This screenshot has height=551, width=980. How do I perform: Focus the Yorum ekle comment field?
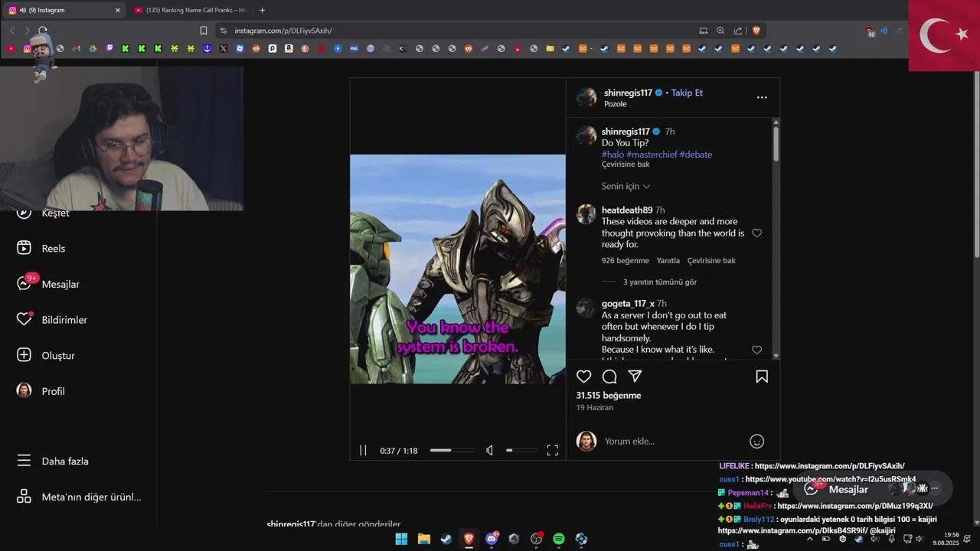tap(671, 442)
